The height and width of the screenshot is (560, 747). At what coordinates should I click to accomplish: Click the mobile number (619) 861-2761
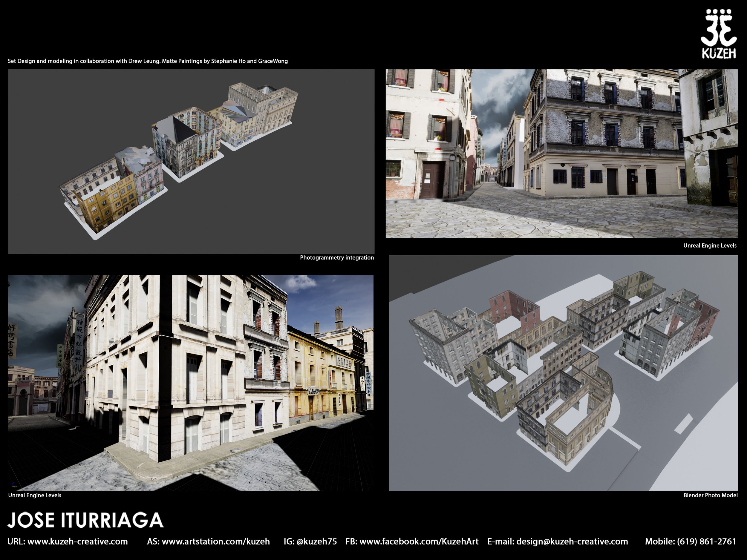706,541
